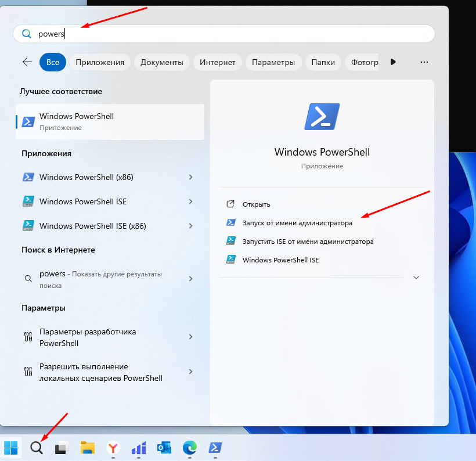This screenshot has height=461, width=476.
Task: Click the Windows PowerShell (x86) icon
Action: [28, 177]
